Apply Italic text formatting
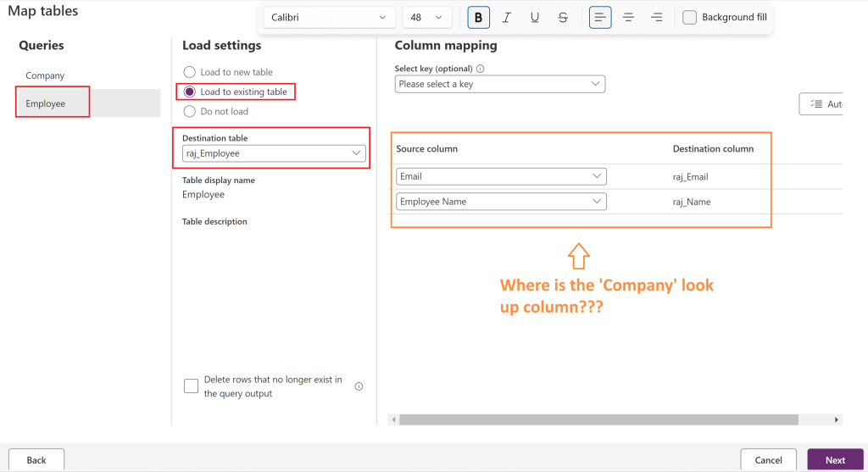 [x=507, y=17]
